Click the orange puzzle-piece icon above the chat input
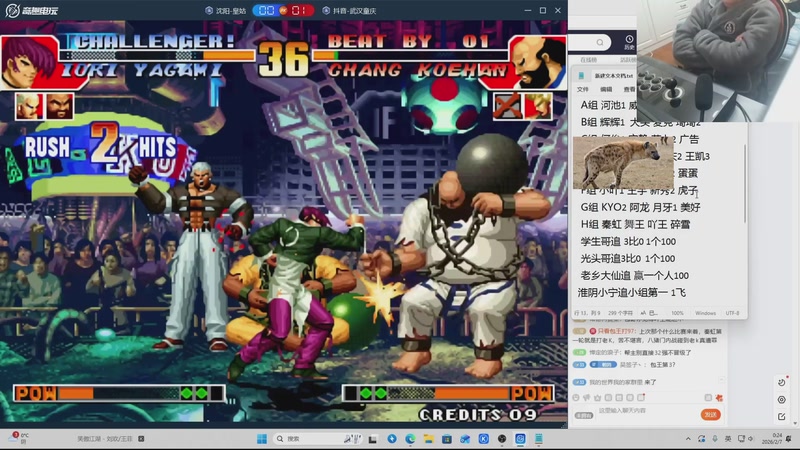This screenshot has width=800, height=450. 719,397
